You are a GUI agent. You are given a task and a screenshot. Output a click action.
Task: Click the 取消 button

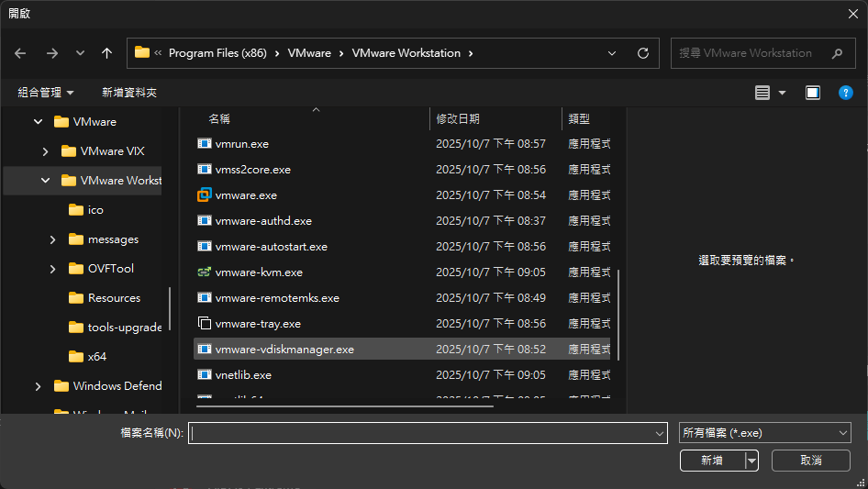(810, 461)
